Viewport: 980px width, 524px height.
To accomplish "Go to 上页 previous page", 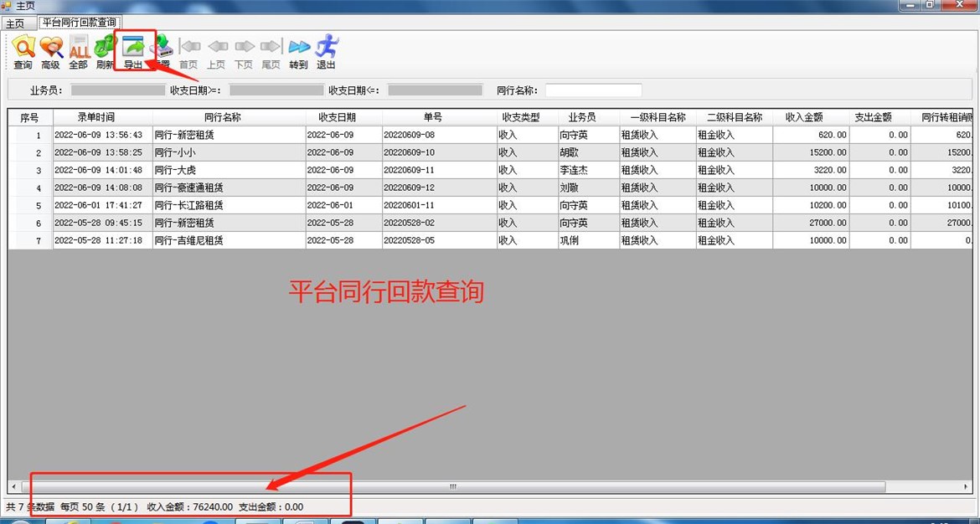I will click(217, 53).
